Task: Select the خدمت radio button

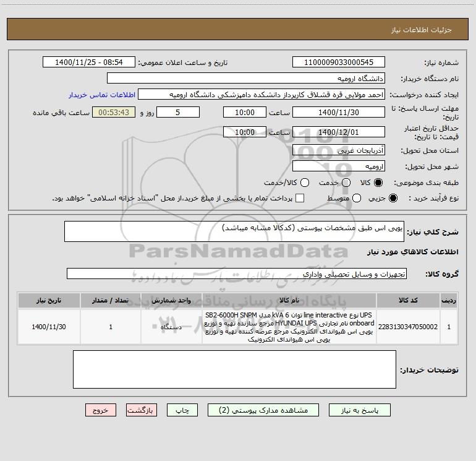Action: 346,183
